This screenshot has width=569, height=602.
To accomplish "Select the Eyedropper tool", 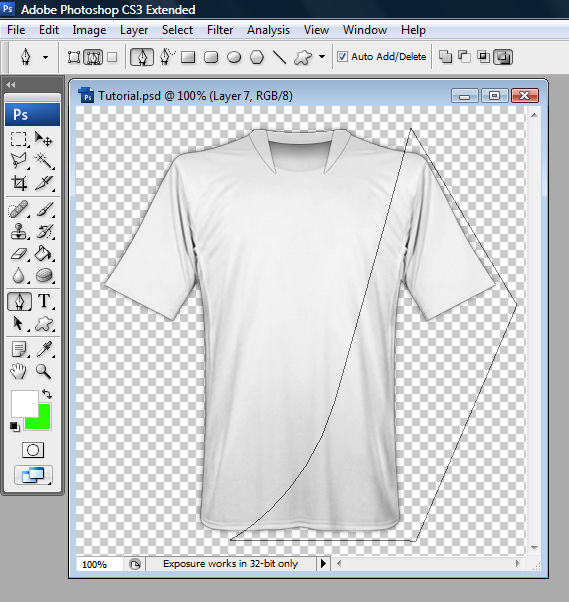I will 44,349.
